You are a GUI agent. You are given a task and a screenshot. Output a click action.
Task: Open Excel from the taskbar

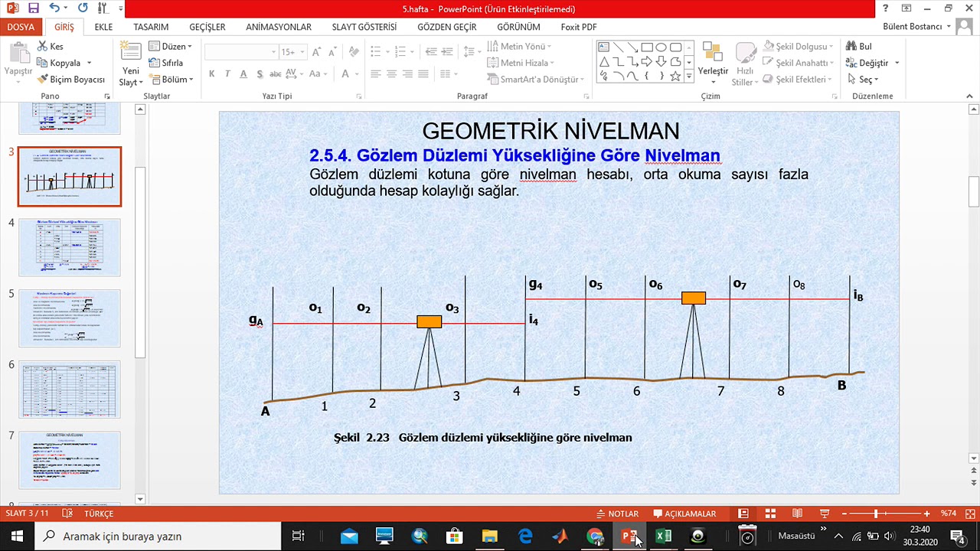coord(664,536)
